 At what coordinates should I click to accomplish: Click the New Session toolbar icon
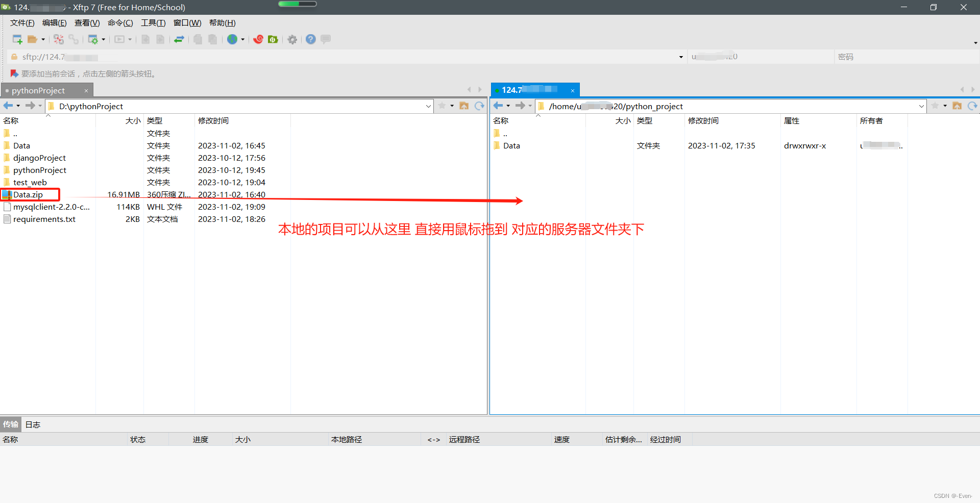click(x=17, y=39)
